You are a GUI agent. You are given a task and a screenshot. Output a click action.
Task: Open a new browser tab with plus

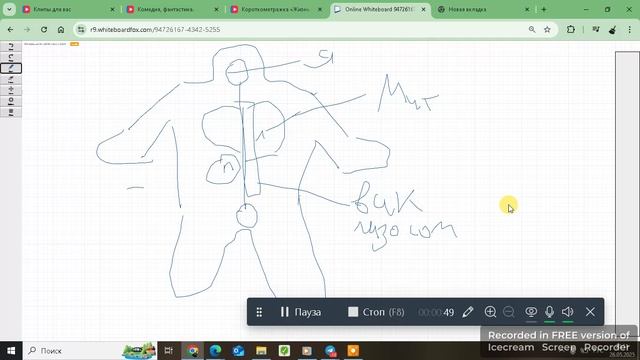tap(544, 9)
